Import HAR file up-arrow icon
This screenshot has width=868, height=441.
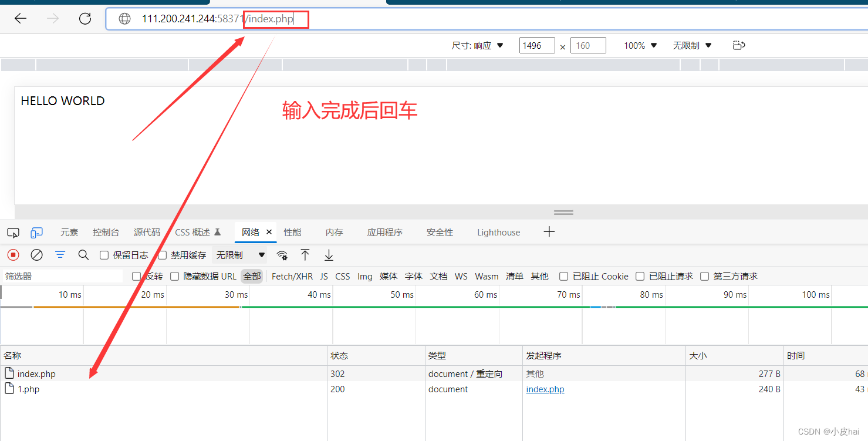click(305, 255)
